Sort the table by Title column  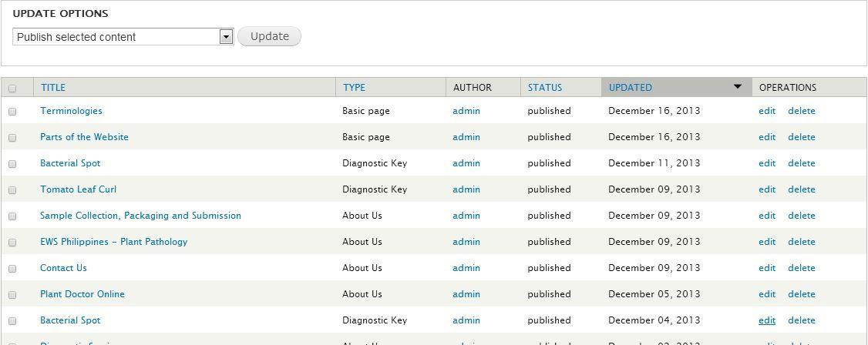pyautogui.click(x=53, y=88)
